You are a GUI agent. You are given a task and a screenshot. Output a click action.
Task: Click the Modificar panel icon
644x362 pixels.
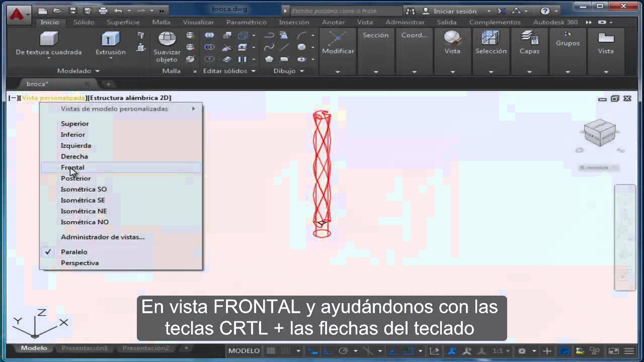click(338, 39)
